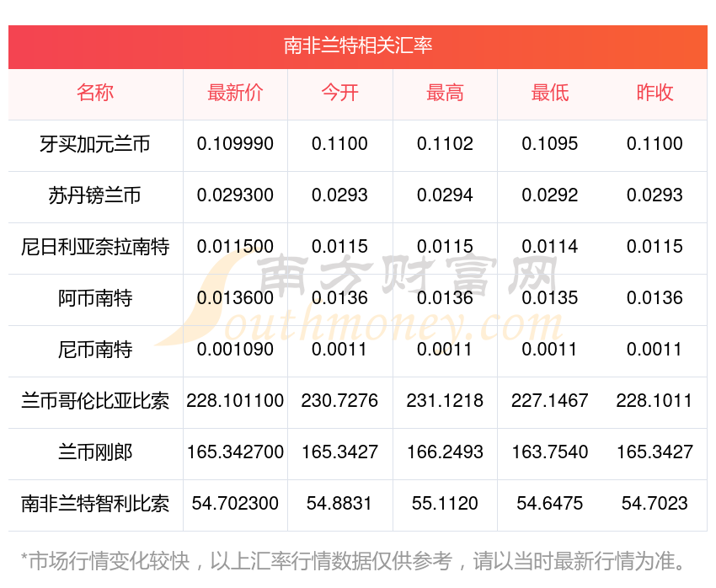This screenshot has width=716, height=588.
Task: Click the disclaimer footnote about 市场行情
Action: coord(354,562)
